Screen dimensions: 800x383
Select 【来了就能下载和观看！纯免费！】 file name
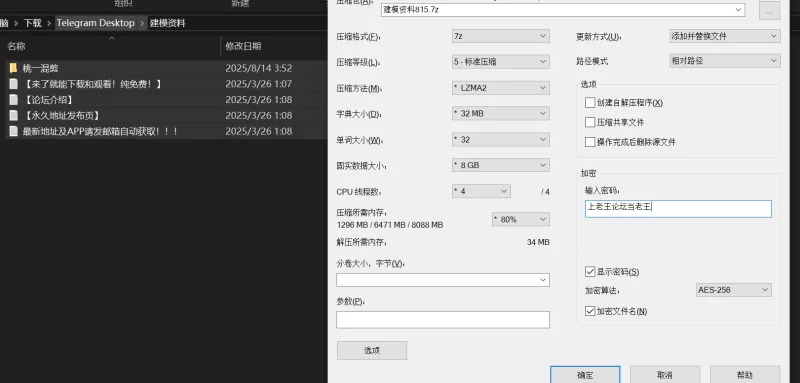pyautogui.click(x=93, y=84)
